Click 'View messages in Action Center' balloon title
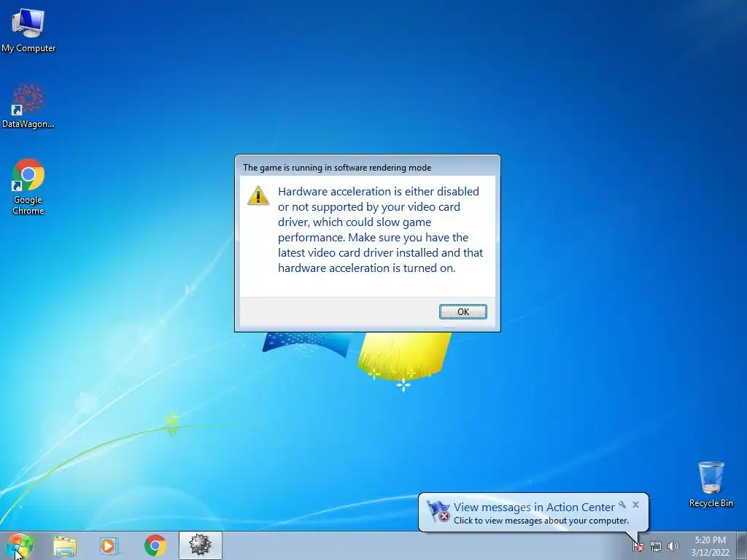 click(x=533, y=507)
